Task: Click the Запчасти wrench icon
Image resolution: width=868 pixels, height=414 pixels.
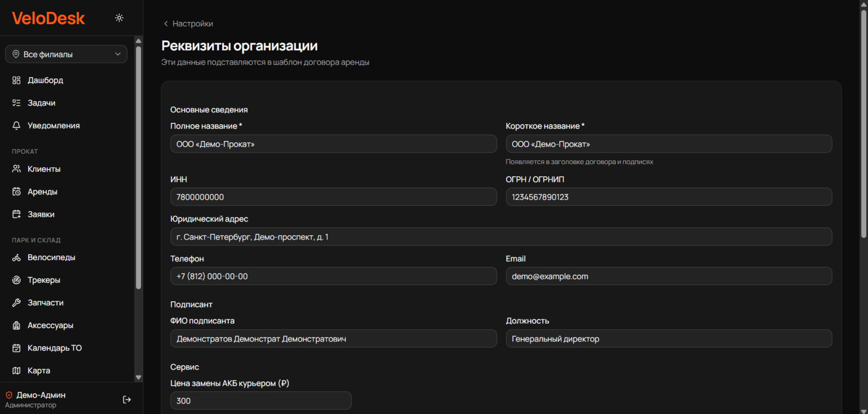Action: (x=16, y=303)
